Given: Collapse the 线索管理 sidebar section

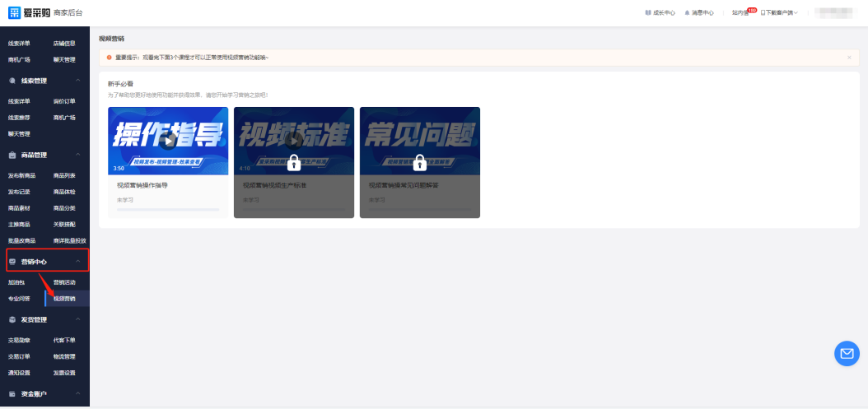Looking at the screenshot, I should point(77,81).
